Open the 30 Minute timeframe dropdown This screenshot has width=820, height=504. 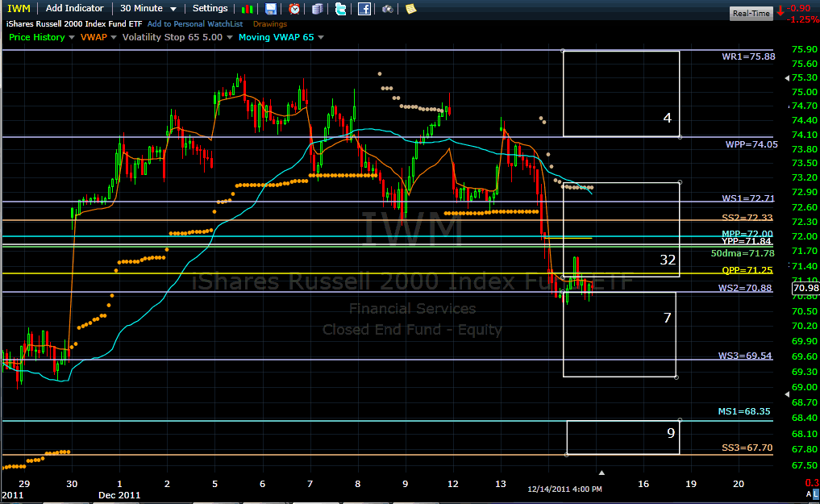point(148,8)
